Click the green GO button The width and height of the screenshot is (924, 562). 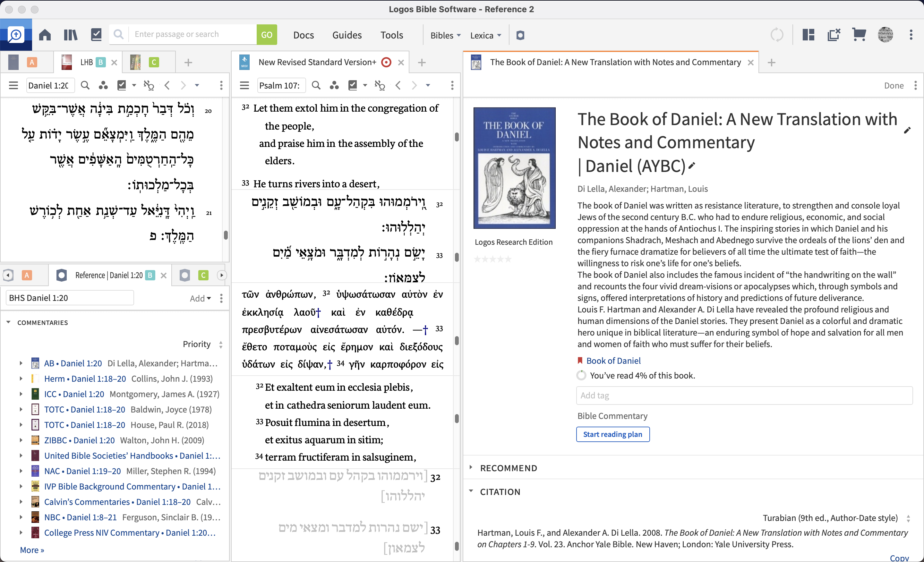[x=267, y=35]
